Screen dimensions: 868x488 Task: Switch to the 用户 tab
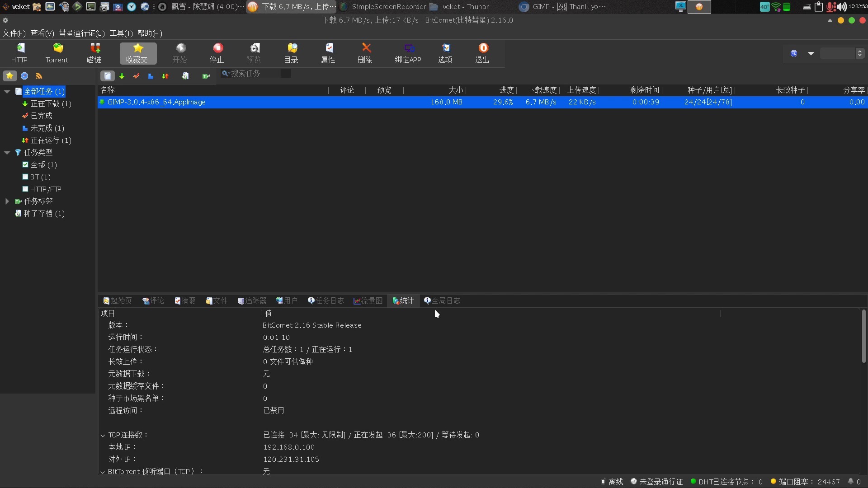click(x=287, y=300)
